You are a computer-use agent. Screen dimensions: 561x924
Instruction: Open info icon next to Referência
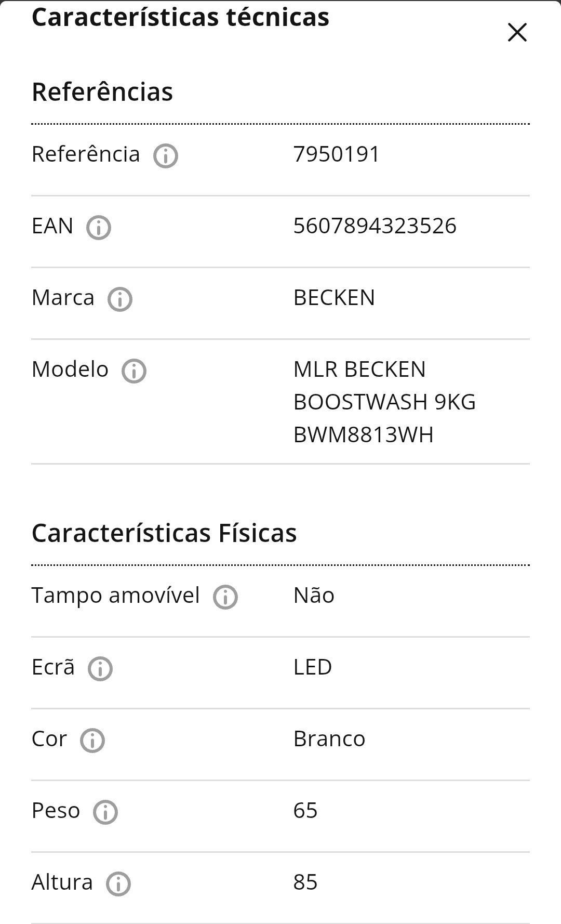pyautogui.click(x=166, y=155)
